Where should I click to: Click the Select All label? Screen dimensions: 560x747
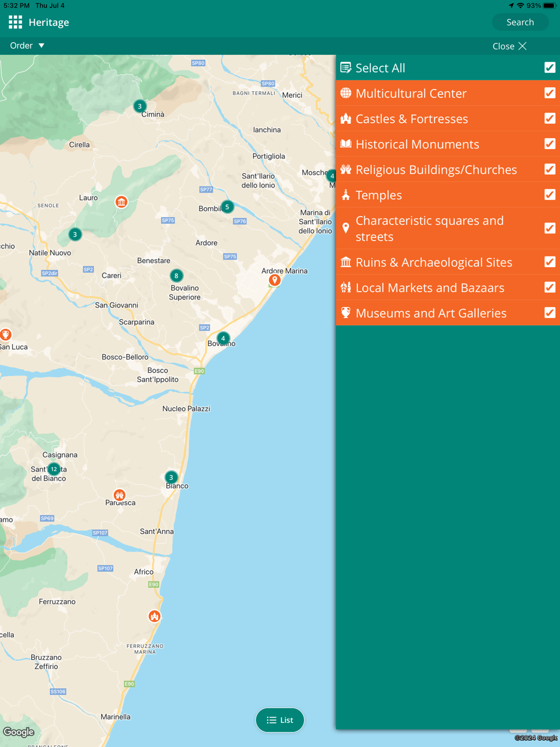coord(380,68)
